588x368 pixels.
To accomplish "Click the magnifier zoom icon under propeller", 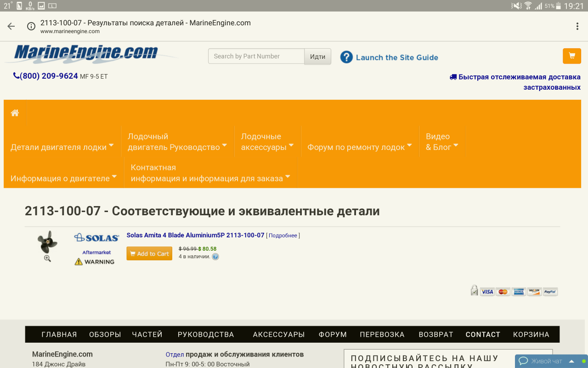I will pos(47,259).
